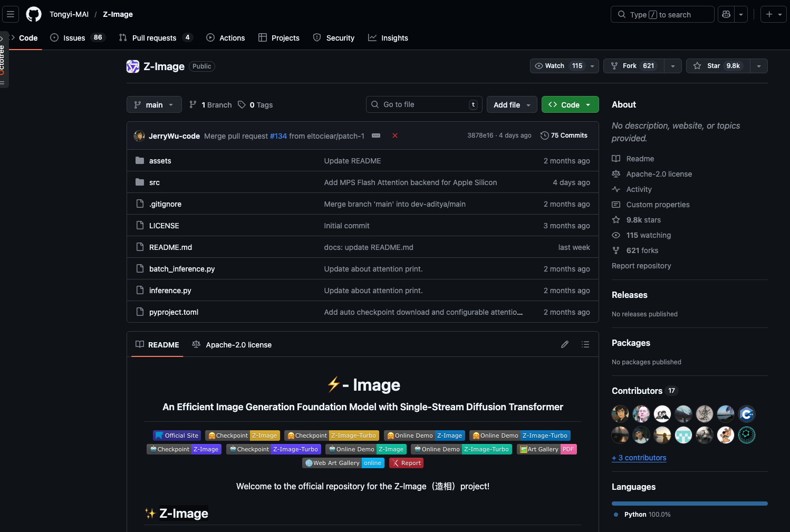
Task: Open the Add file dropdown
Action: [512, 104]
